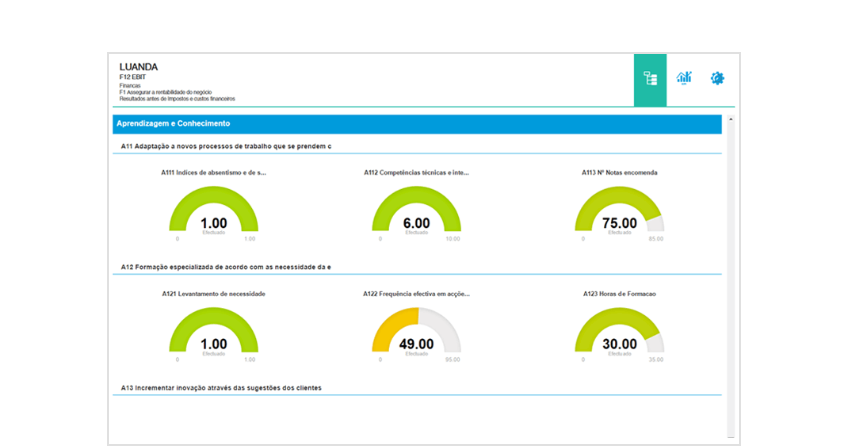Image resolution: width=848 pixels, height=446 pixels.
Task: Select the A113 Nº Notas encomenda gauge
Action: pyautogui.click(x=619, y=212)
